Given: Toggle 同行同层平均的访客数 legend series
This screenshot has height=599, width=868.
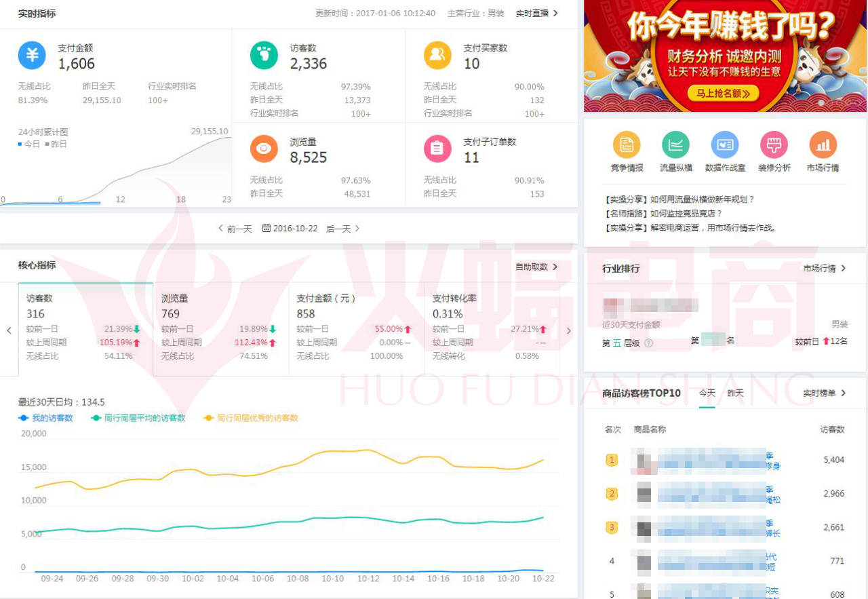Looking at the screenshot, I should point(138,418).
